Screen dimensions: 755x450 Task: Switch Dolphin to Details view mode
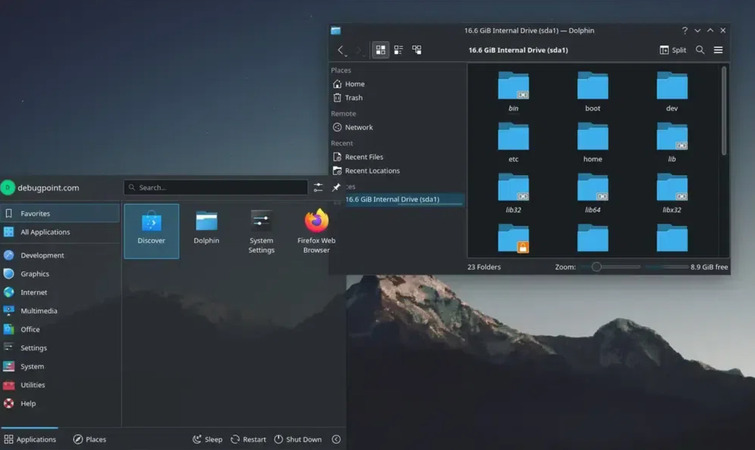417,50
